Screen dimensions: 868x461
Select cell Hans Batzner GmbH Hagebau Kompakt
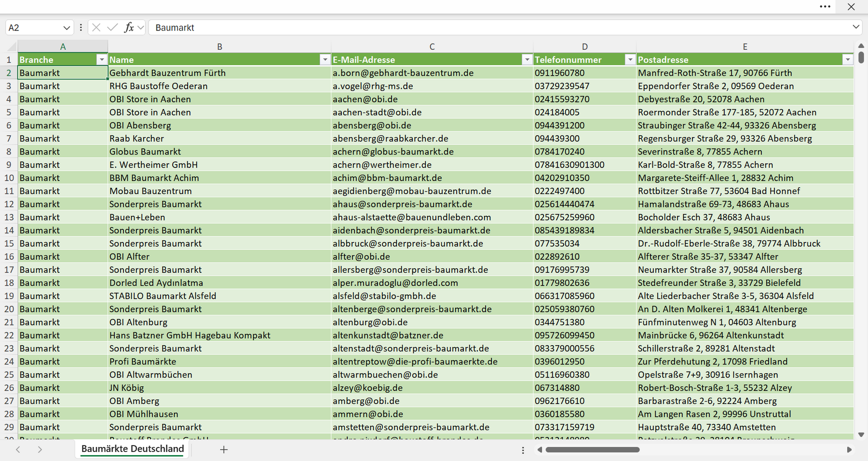219,335
